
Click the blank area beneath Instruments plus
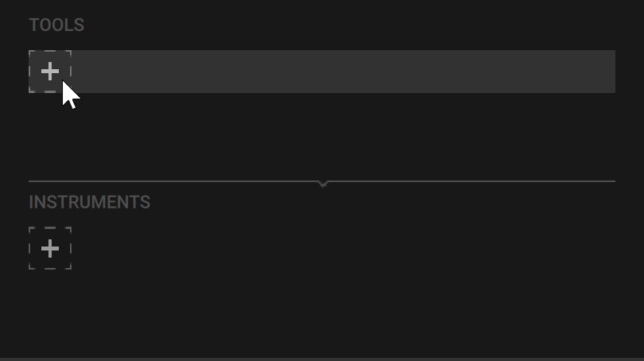coord(50,310)
